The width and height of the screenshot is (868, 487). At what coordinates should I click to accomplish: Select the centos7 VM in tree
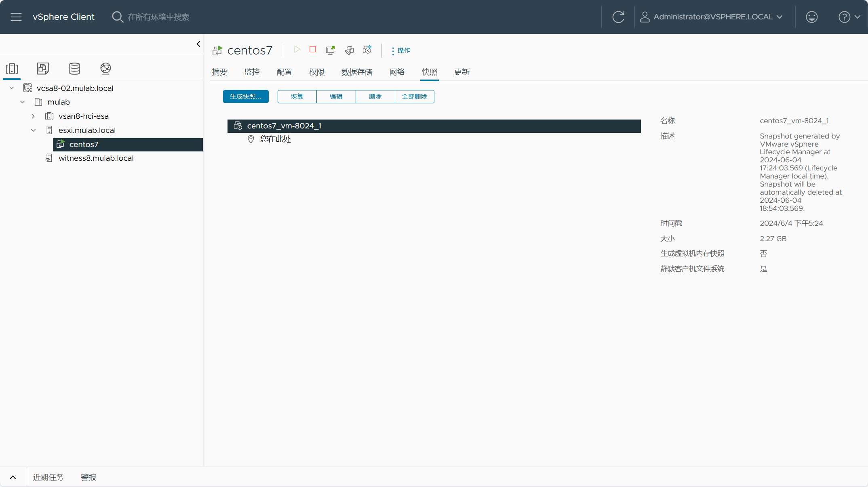(128, 145)
